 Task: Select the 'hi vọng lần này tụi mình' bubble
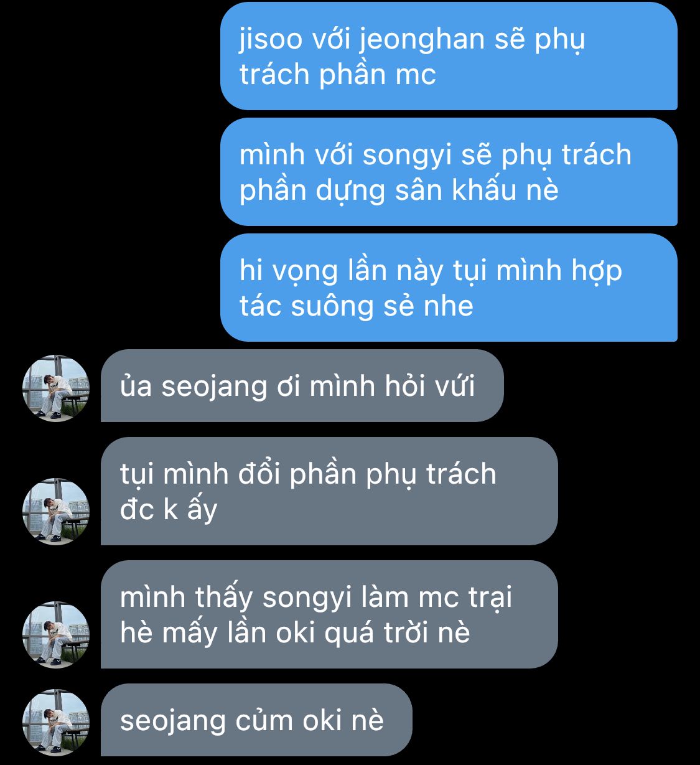click(x=449, y=288)
